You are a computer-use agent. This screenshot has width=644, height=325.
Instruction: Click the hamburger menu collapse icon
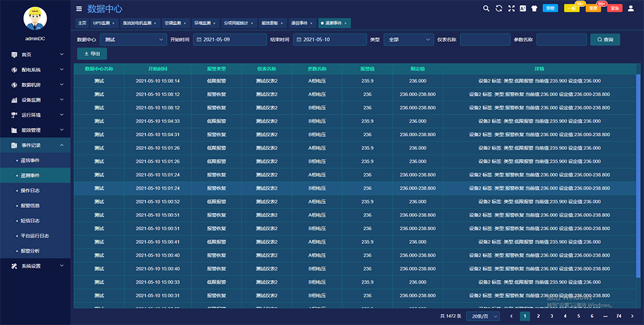[79, 9]
